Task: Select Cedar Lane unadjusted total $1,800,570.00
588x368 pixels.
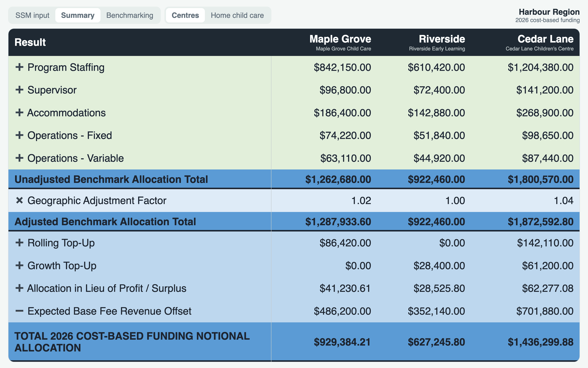Action: (x=541, y=180)
